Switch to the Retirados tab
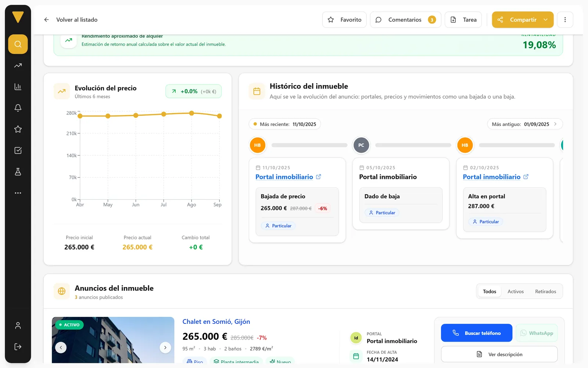 [x=546, y=291]
